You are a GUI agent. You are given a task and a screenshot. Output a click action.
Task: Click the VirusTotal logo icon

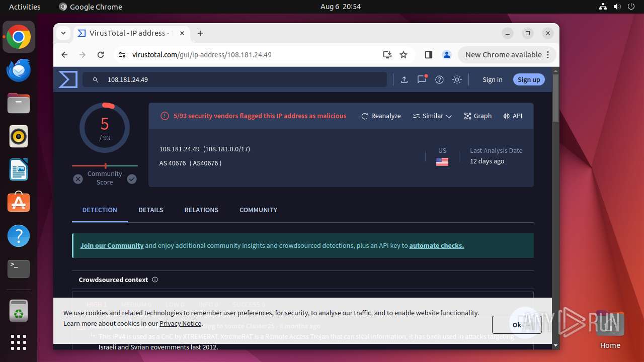point(68,79)
